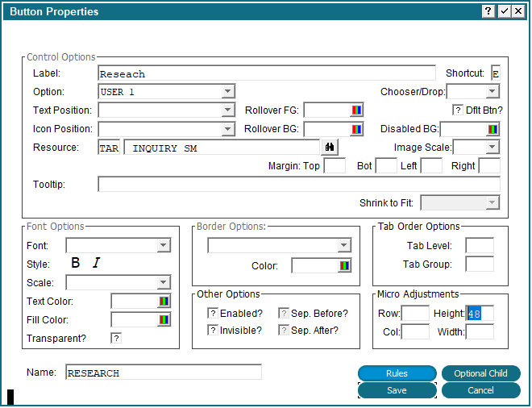Expand the Shrink to Fit dropdown
Screen dimensions: 532x408
pos(493,203)
